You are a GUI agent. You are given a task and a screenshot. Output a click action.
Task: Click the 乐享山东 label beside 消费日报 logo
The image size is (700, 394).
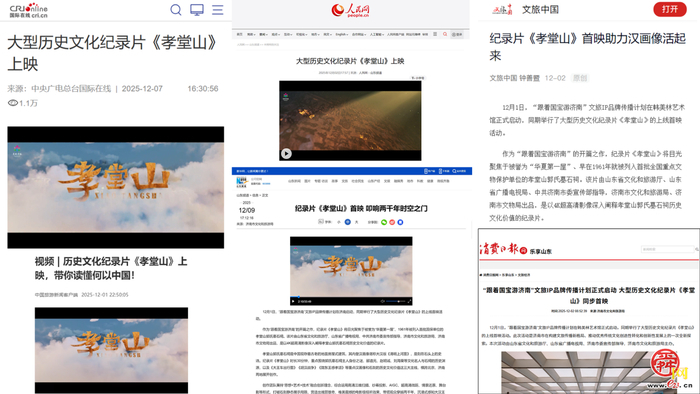pyautogui.click(x=541, y=252)
